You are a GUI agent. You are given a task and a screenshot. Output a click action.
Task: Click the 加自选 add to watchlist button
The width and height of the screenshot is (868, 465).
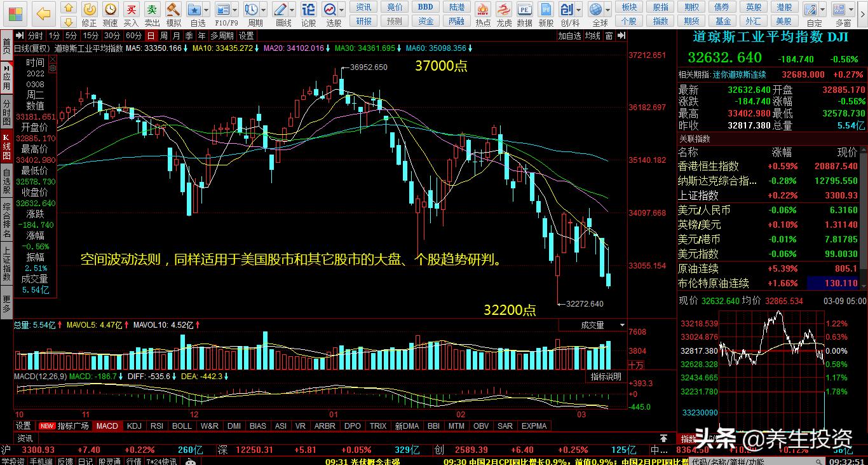(x=570, y=36)
